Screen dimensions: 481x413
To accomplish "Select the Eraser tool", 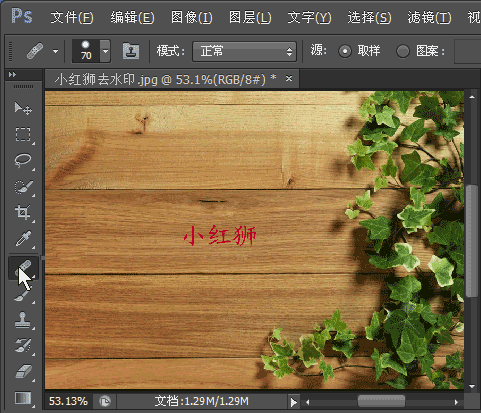I will 23,372.
